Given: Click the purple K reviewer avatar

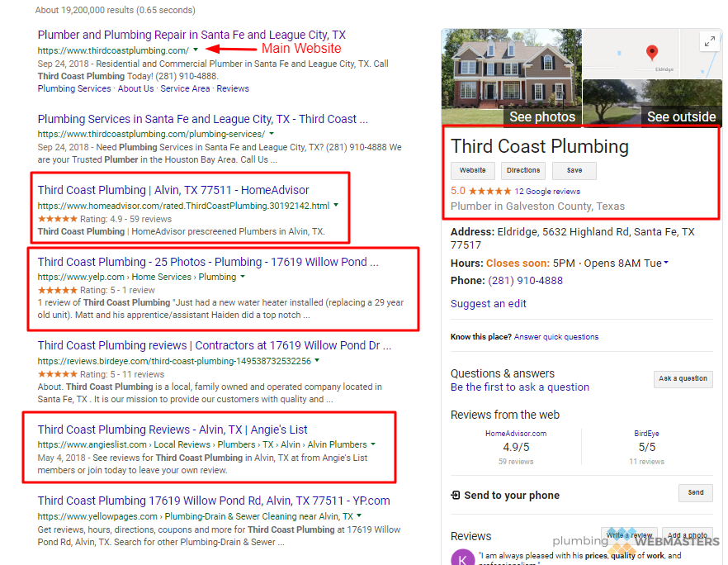Looking at the screenshot, I should [x=462, y=558].
